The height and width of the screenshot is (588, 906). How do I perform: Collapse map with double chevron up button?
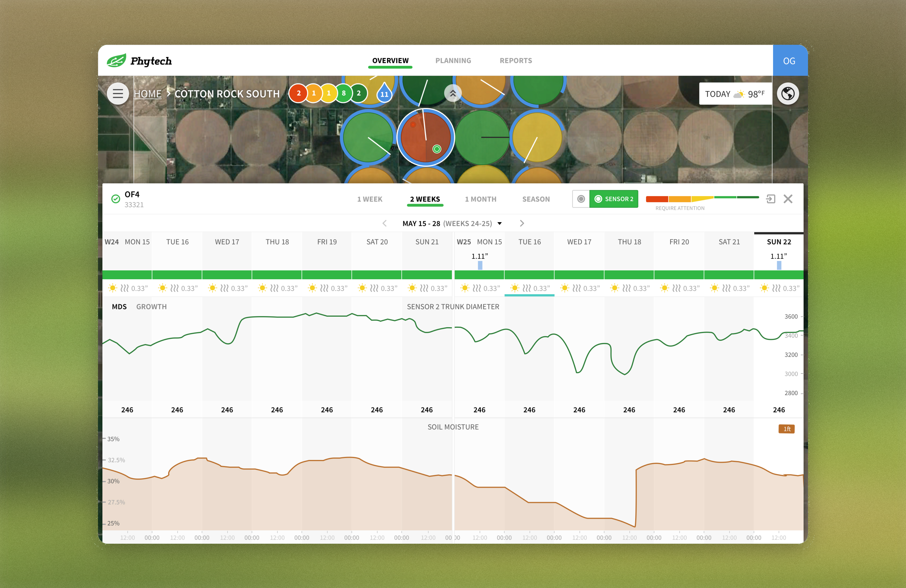click(x=453, y=93)
